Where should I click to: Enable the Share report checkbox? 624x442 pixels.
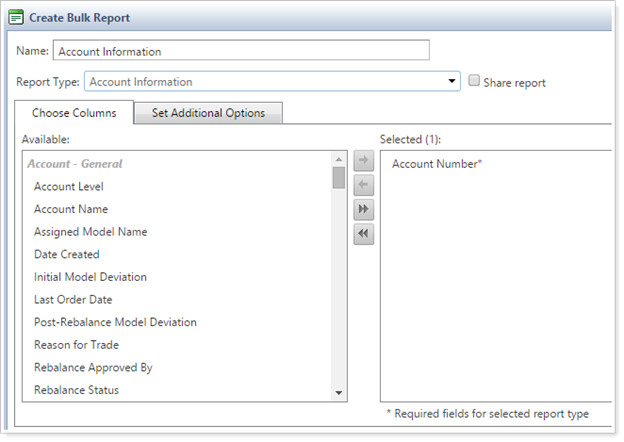475,81
